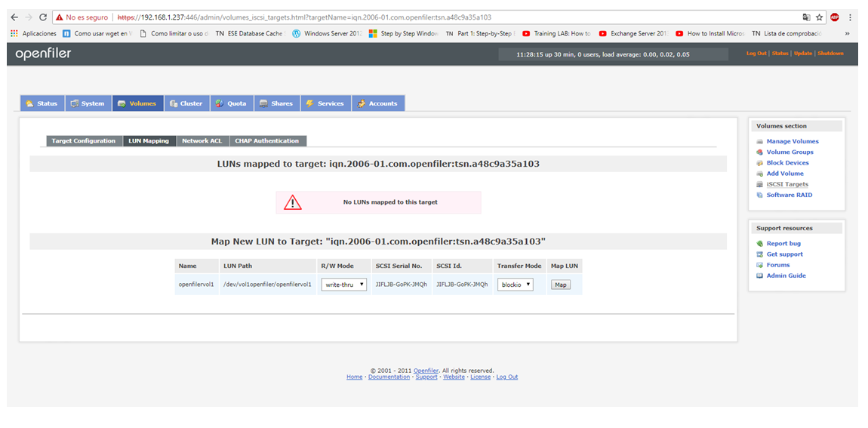Image resolution: width=868 pixels, height=428 pixels.
Task: Reload the page with refresh icon
Action: (x=43, y=17)
